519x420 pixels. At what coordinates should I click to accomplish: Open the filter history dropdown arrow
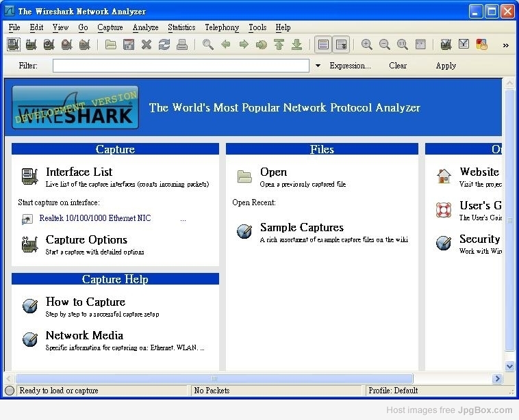(317, 66)
